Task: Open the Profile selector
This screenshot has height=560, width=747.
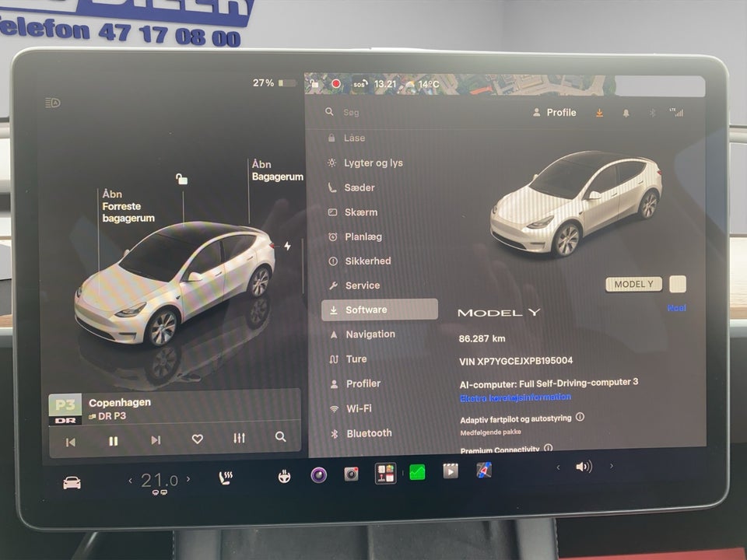Action: click(555, 112)
